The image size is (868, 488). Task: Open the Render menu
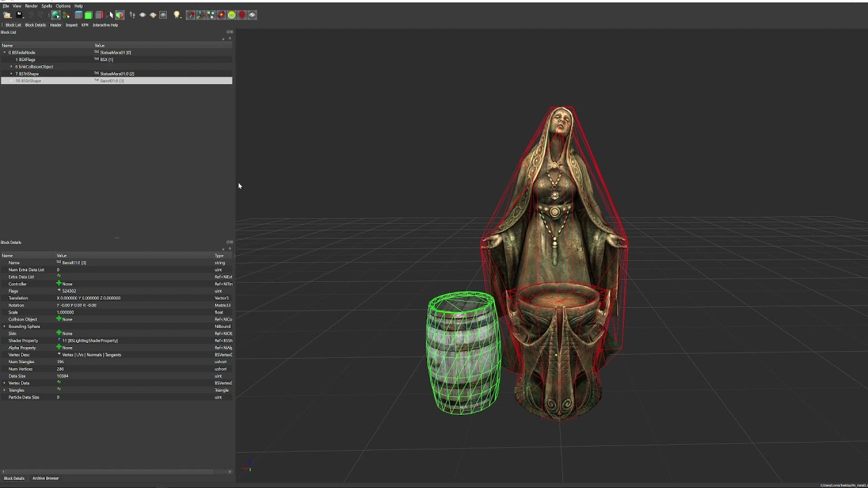31,6
